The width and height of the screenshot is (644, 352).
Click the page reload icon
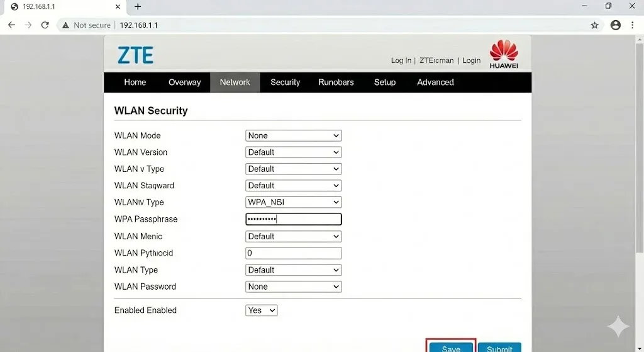pyautogui.click(x=45, y=25)
